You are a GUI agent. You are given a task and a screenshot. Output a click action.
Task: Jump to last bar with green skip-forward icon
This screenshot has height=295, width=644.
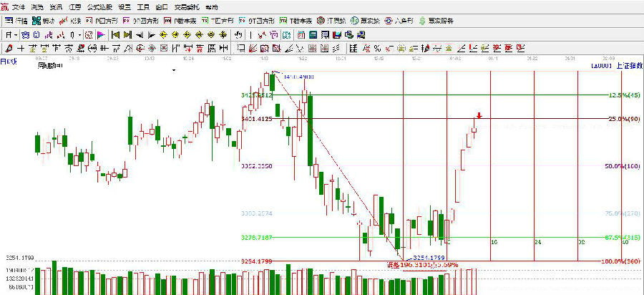(x=127, y=34)
